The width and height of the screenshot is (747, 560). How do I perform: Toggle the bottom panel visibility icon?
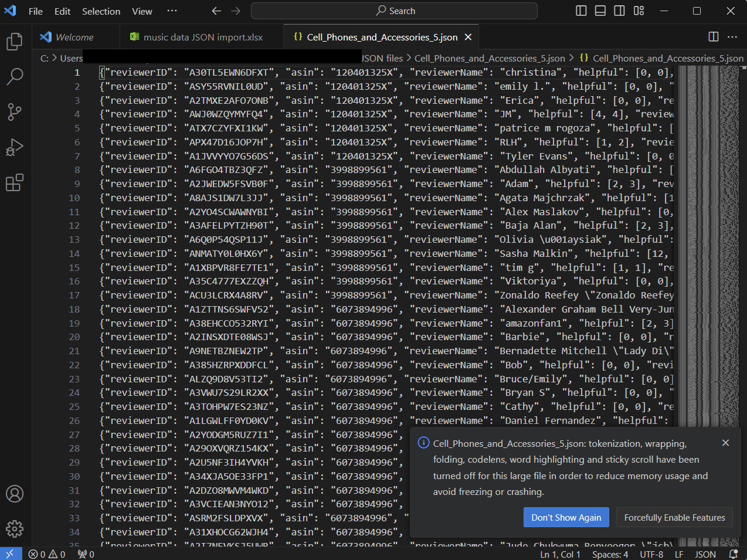[x=600, y=11]
